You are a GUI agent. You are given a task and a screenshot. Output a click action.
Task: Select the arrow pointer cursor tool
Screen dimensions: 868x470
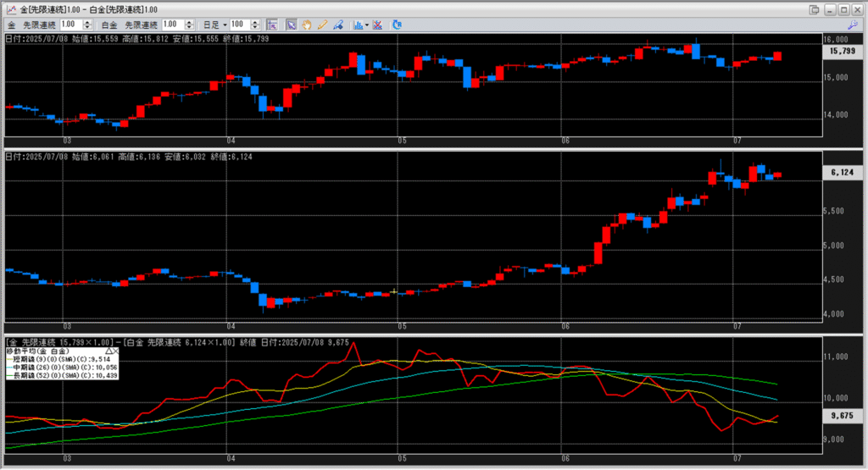click(x=291, y=25)
